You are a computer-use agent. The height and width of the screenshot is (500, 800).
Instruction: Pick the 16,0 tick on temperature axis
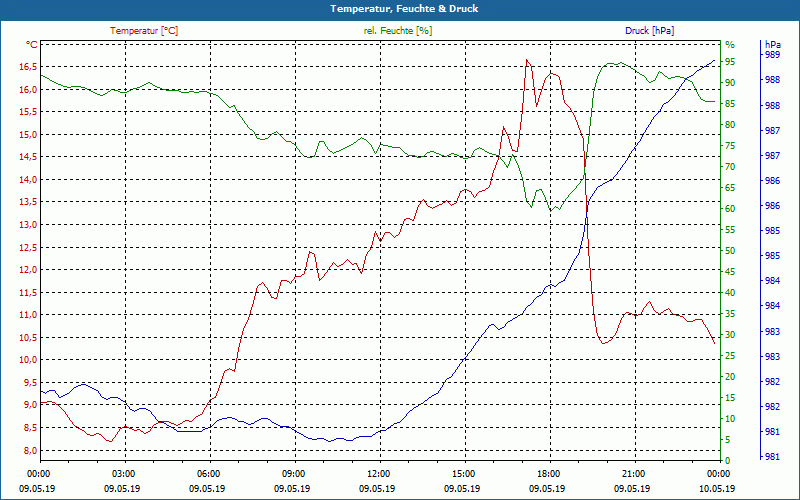point(28,89)
